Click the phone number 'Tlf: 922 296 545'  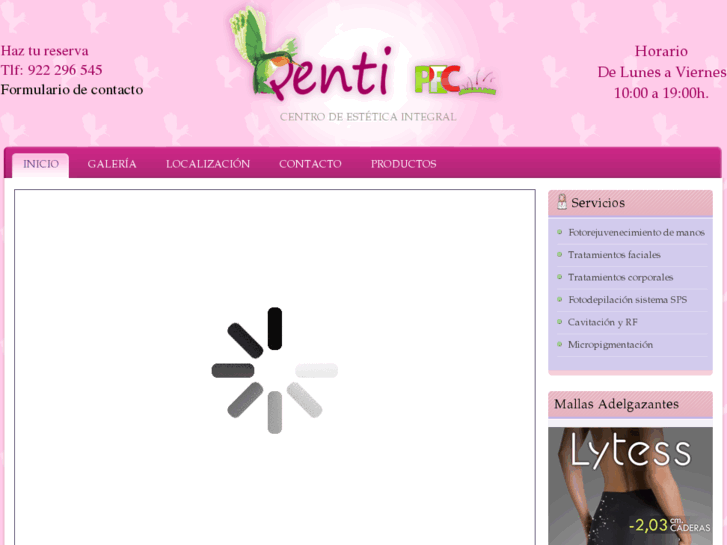[51, 70]
